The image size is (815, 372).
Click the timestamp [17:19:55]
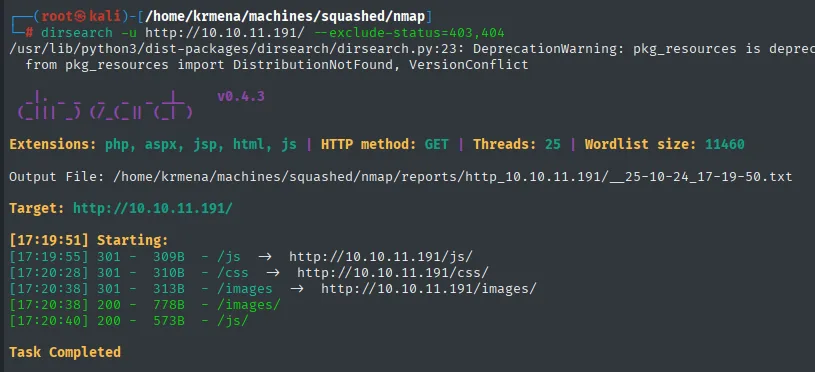point(49,257)
